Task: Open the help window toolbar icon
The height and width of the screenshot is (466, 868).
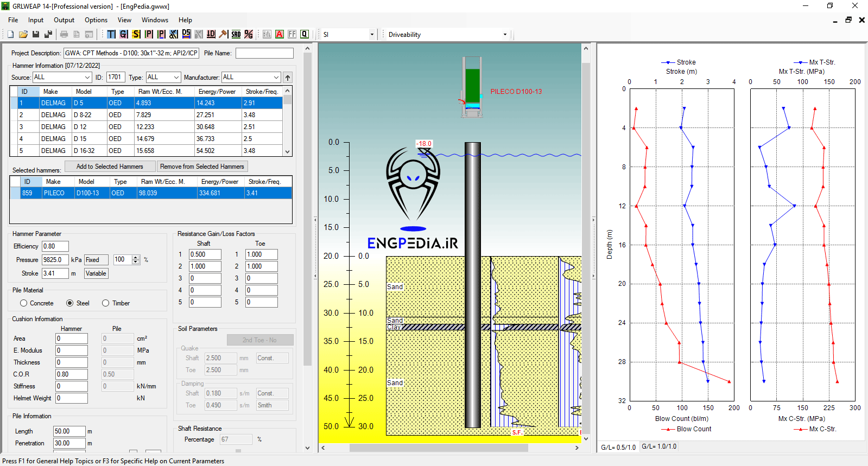Action: tap(89, 34)
